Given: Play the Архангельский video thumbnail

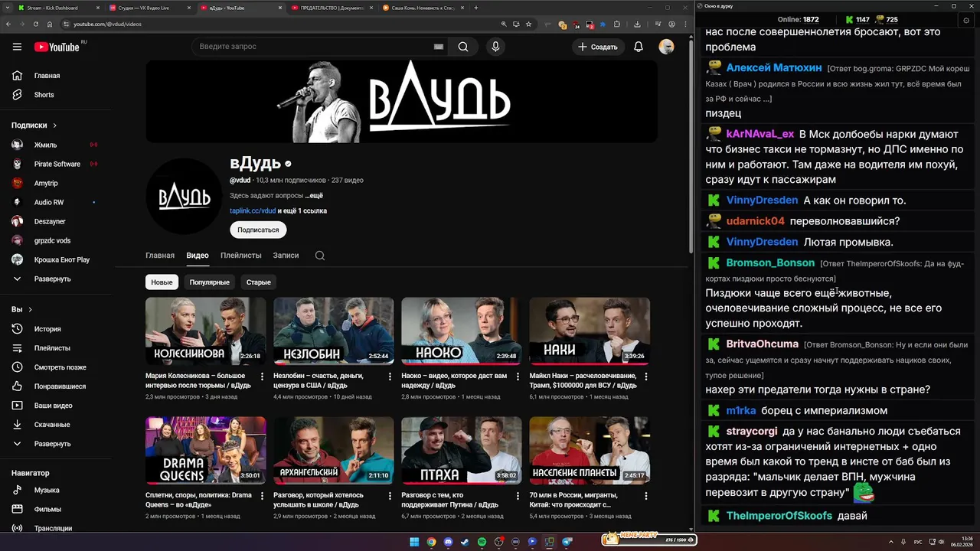Looking at the screenshot, I should coord(334,451).
